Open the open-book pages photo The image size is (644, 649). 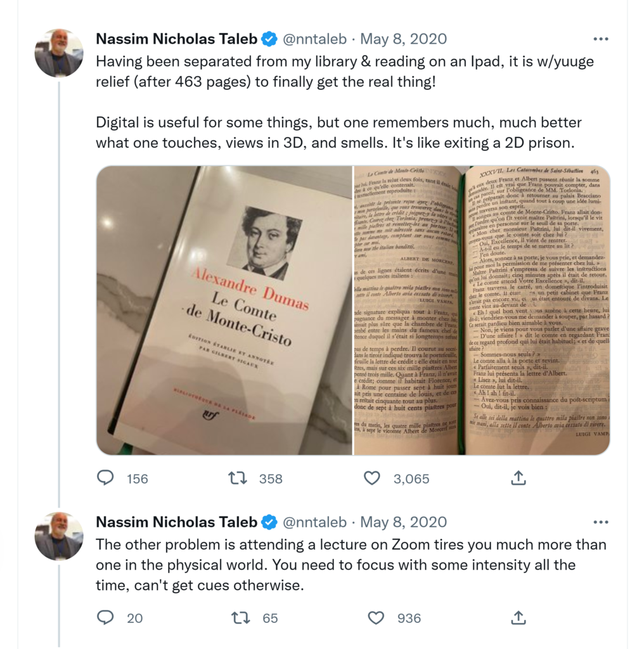(482, 311)
